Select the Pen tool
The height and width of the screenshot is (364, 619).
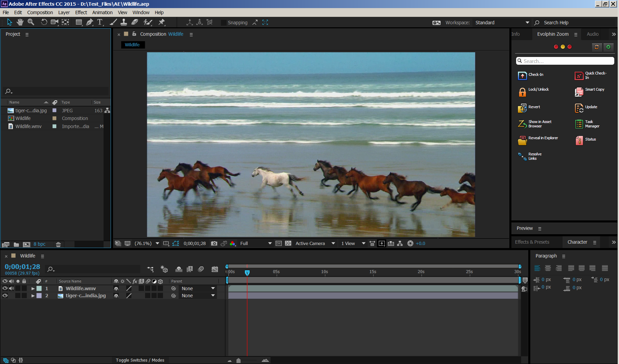pyautogui.click(x=89, y=22)
